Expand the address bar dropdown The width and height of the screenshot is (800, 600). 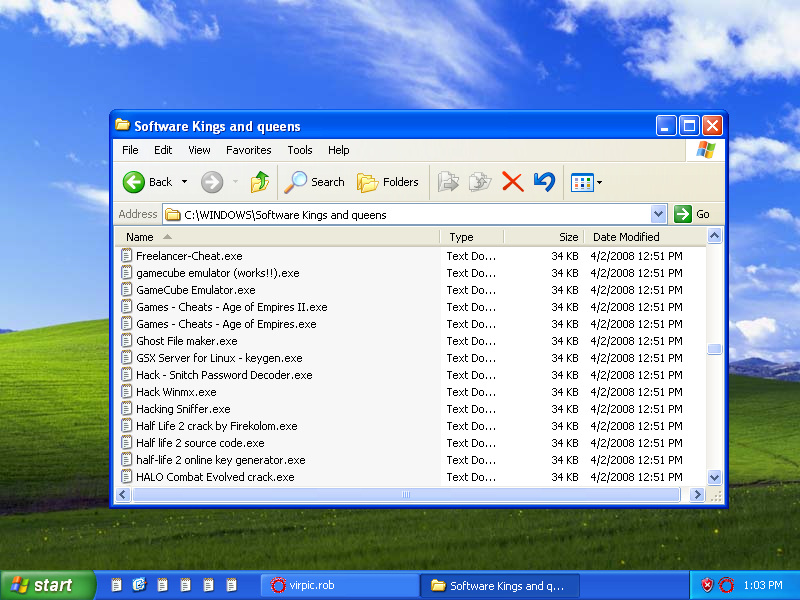tap(658, 214)
